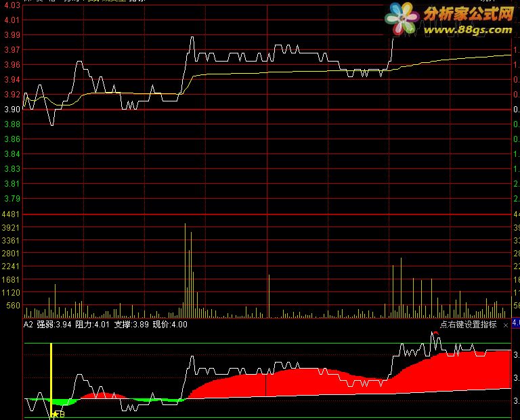The height and width of the screenshot is (420, 520).
Task: Click the 3361 volume axis label
Action: point(11,241)
